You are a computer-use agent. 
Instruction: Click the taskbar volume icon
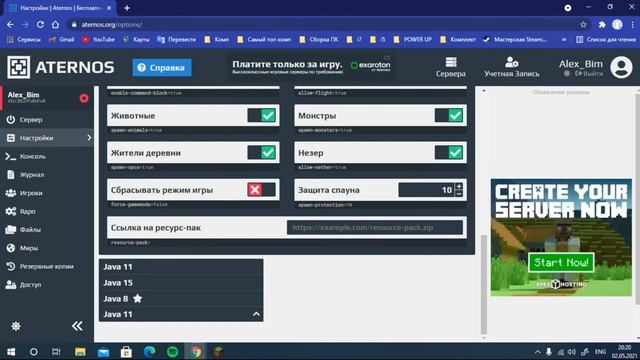click(572, 351)
